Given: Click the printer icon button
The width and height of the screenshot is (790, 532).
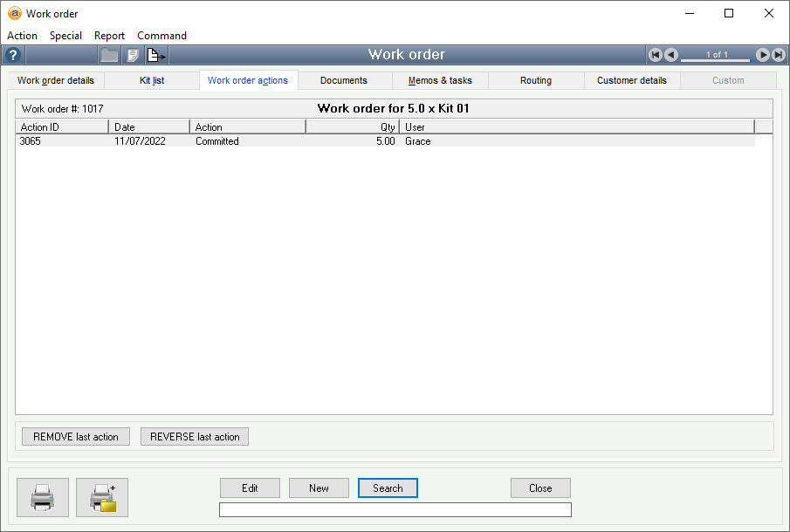Looking at the screenshot, I should pos(43,497).
